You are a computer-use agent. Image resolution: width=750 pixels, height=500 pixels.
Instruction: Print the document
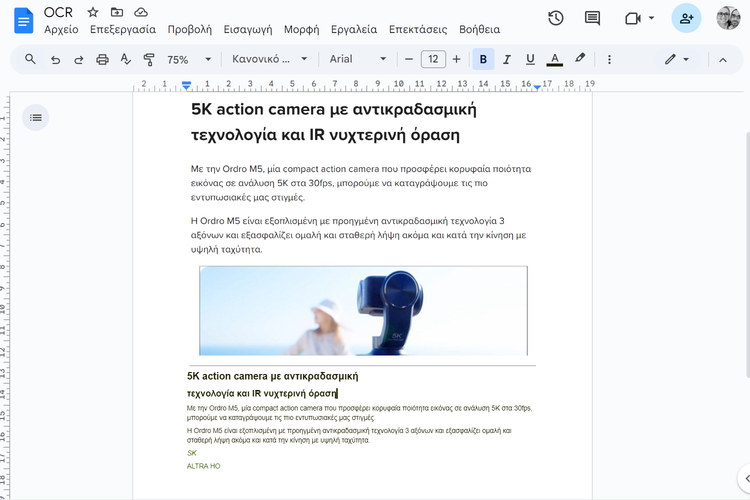pos(102,59)
